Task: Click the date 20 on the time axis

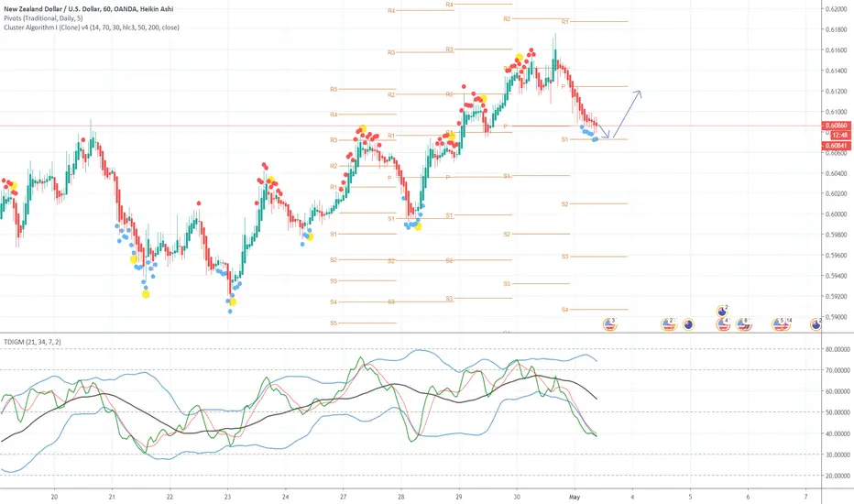Action: pos(54,497)
